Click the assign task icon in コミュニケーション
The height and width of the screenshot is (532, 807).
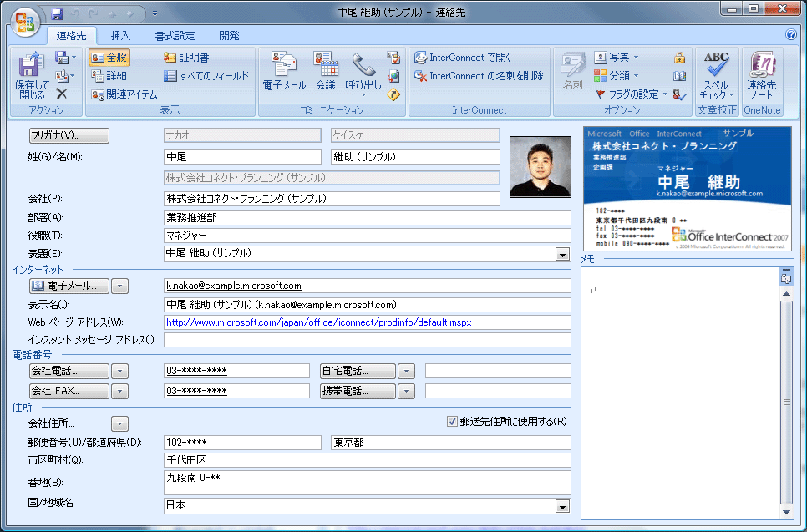pyautogui.click(x=393, y=58)
